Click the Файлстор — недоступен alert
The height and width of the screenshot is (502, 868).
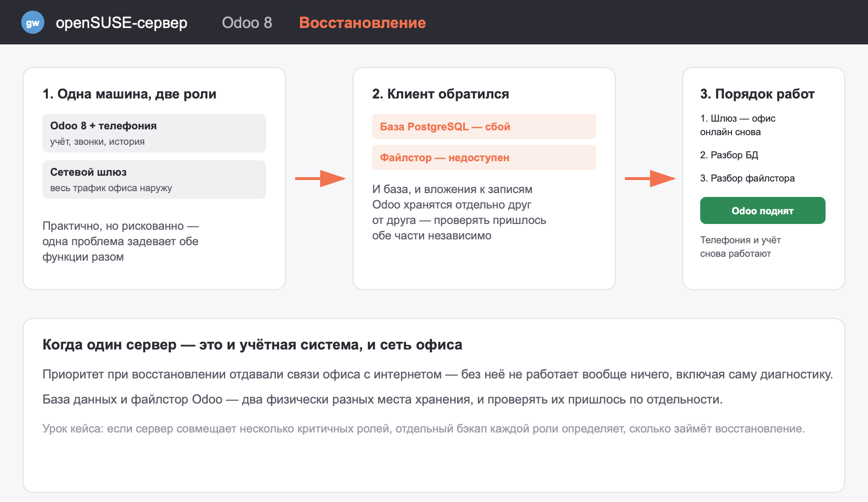(x=484, y=157)
